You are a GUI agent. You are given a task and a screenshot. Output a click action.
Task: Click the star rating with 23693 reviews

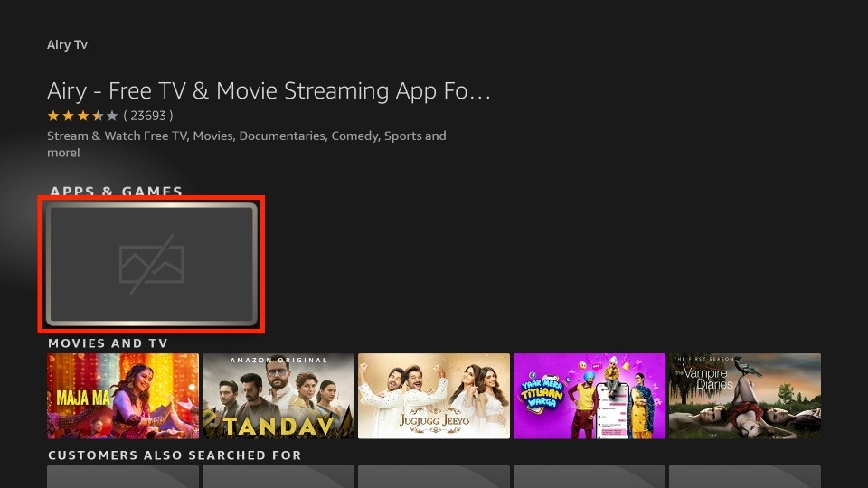click(x=110, y=116)
